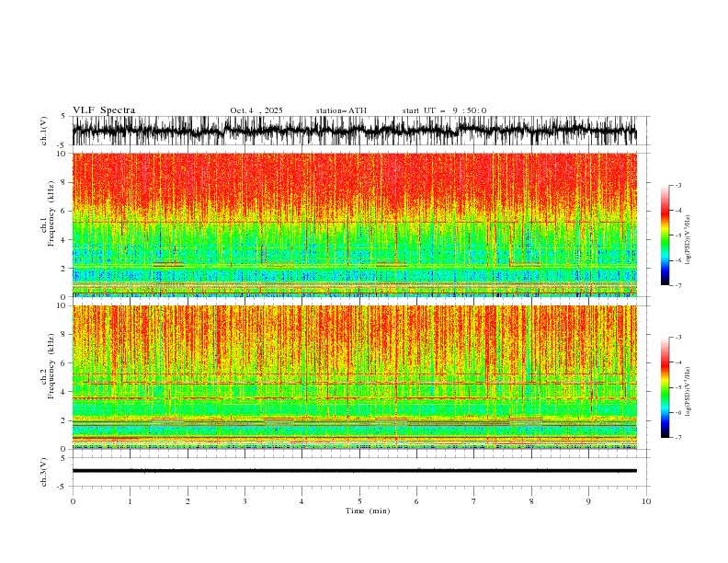Click the ch.3 flat black waveform trace
The image size is (728, 563).
354,471
